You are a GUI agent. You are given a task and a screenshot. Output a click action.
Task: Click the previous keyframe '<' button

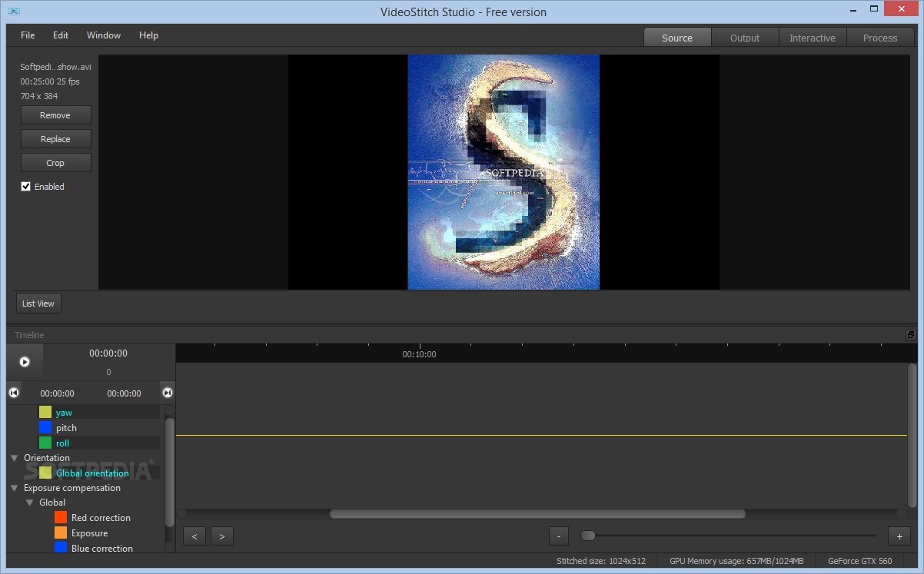click(x=194, y=536)
